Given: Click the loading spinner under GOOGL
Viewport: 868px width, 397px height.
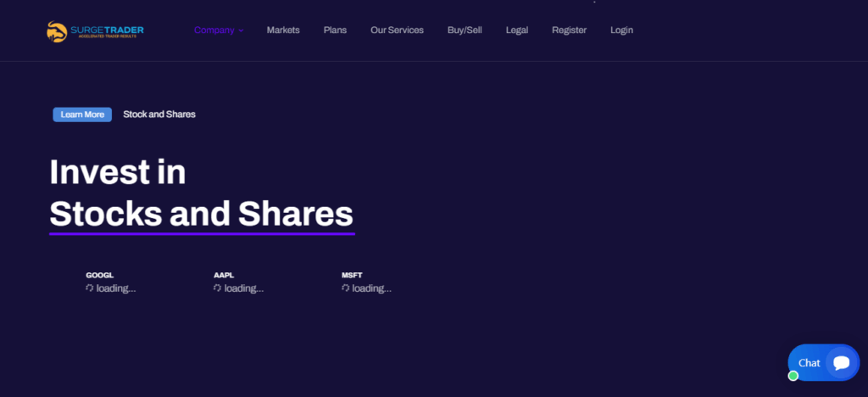Looking at the screenshot, I should (x=90, y=288).
